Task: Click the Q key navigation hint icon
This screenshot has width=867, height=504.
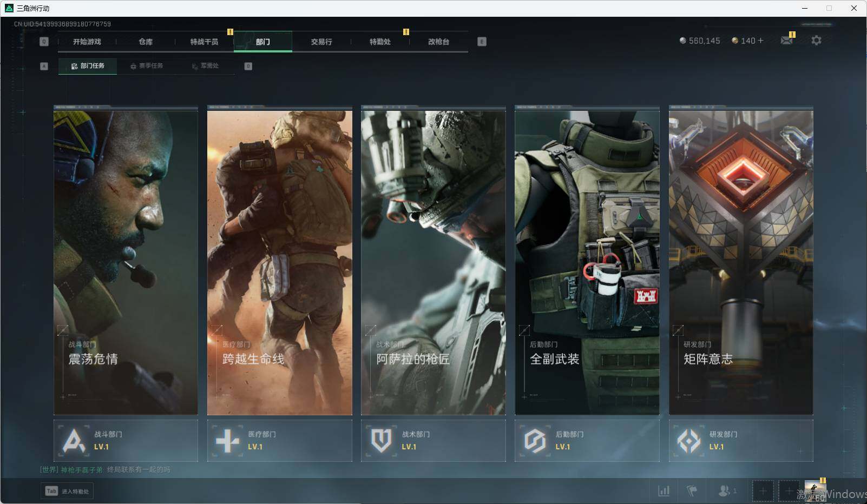Action: click(44, 42)
